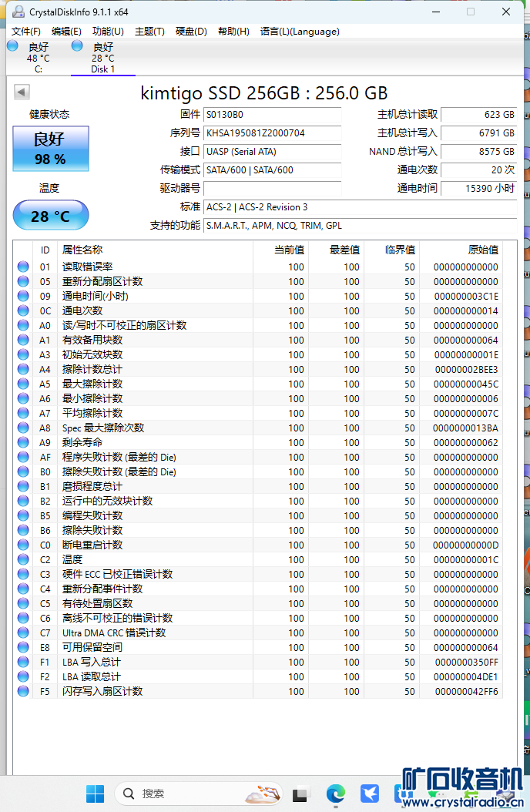Image resolution: width=530 pixels, height=812 pixels.
Task: Click the status circle for 01 读取错误率
Action: pos(23,267)
